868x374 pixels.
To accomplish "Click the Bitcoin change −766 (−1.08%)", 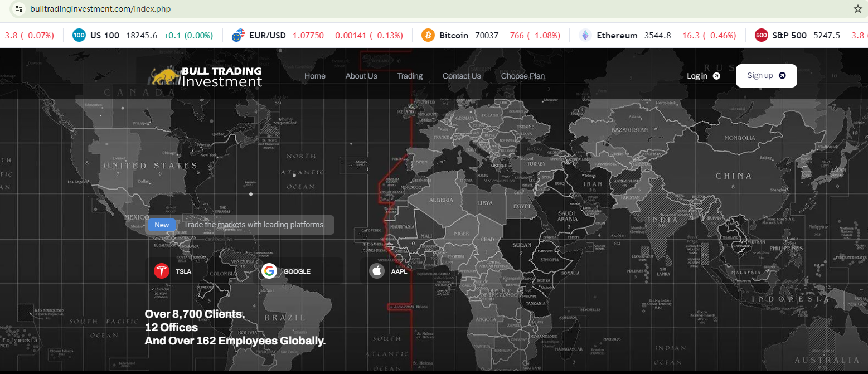I will pyautogui.click(x=533, y=35).
